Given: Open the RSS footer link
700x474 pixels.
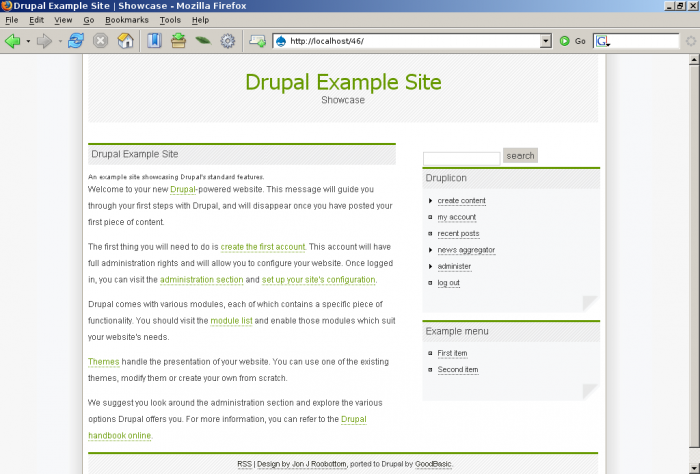Looking at the screenshot, I should pyautogui.click(x=244, y=464).
